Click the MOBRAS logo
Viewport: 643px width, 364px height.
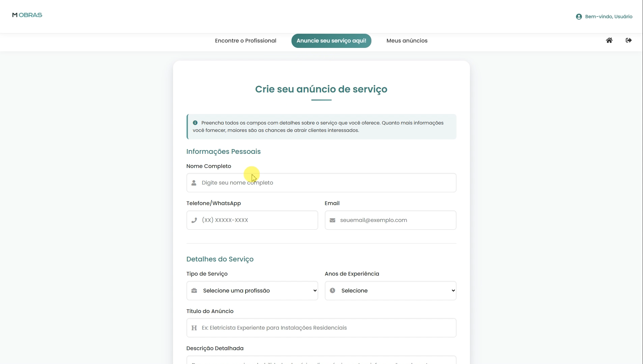coord(27,15)
